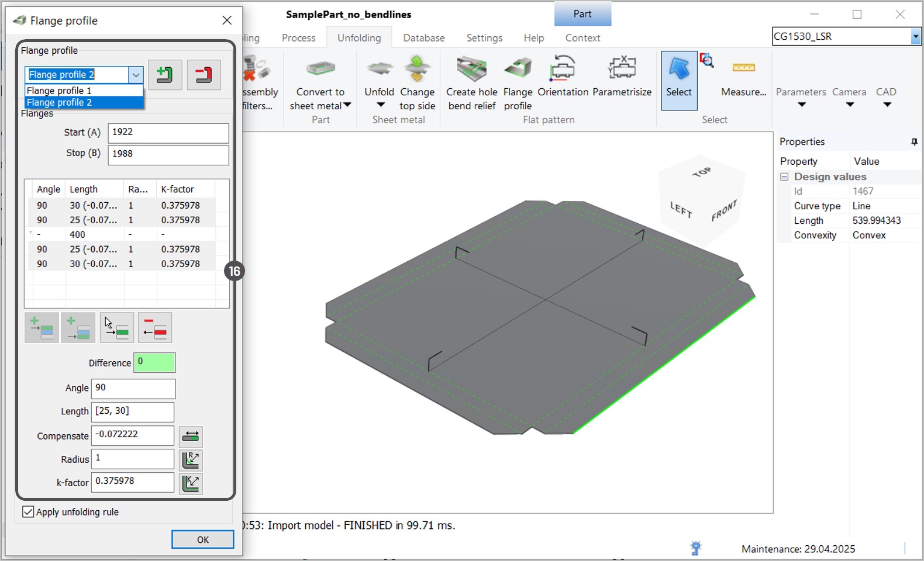Open the Settings ribbon tab
This screenshot has width=924, height=561.
click(484, 38)
